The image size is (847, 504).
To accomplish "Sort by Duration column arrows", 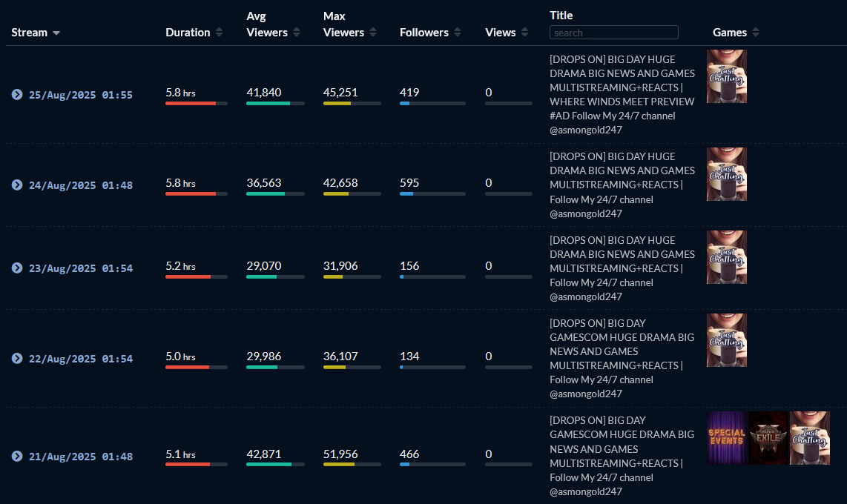I will tap(219, 33).
